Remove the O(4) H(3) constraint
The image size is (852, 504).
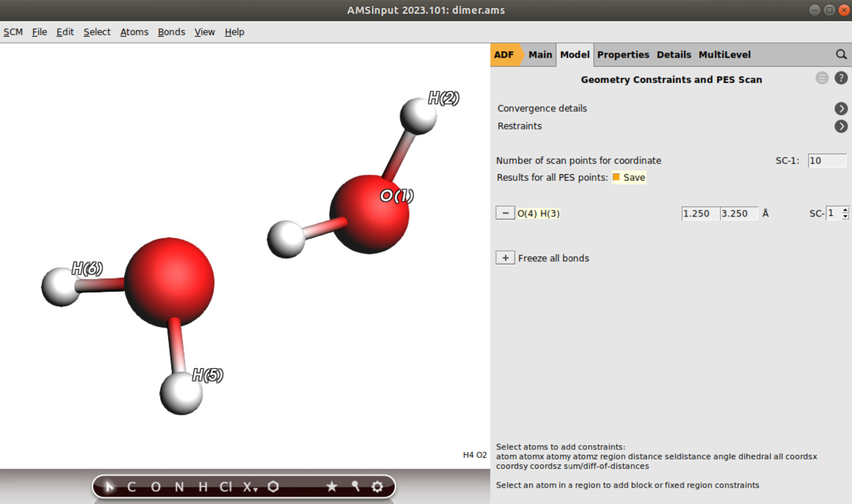[505, 213]
